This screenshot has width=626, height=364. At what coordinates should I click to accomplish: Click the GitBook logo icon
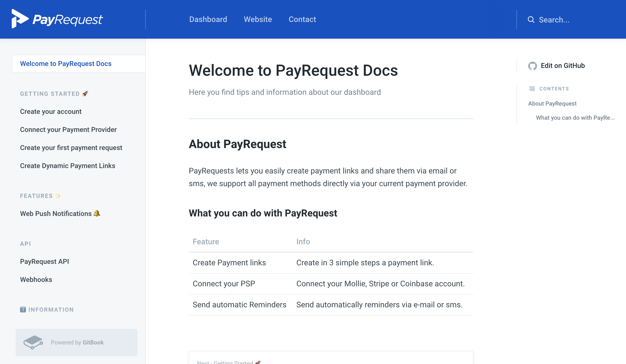(33, 343)
